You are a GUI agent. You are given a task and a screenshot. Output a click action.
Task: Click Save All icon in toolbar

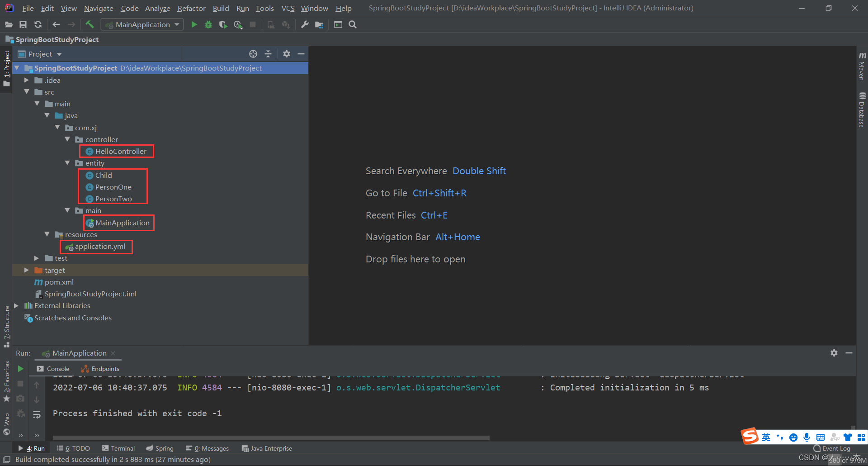(23, 25)
